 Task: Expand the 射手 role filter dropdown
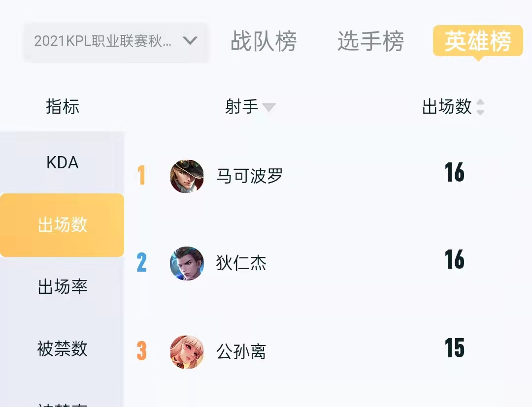click(x=250, y=107)
